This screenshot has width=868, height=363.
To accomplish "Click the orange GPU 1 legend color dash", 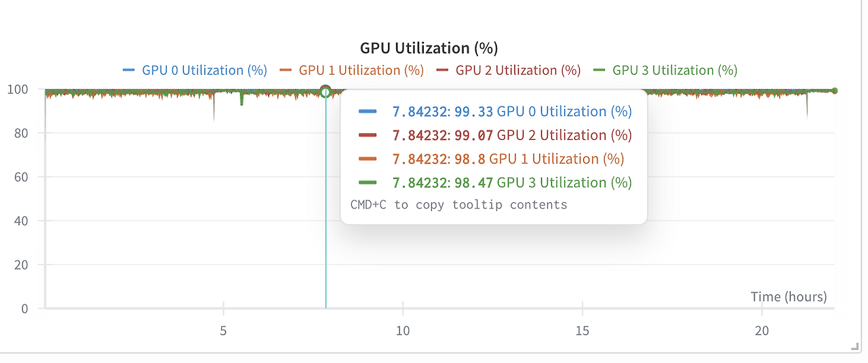I will (x=285, y=70).
